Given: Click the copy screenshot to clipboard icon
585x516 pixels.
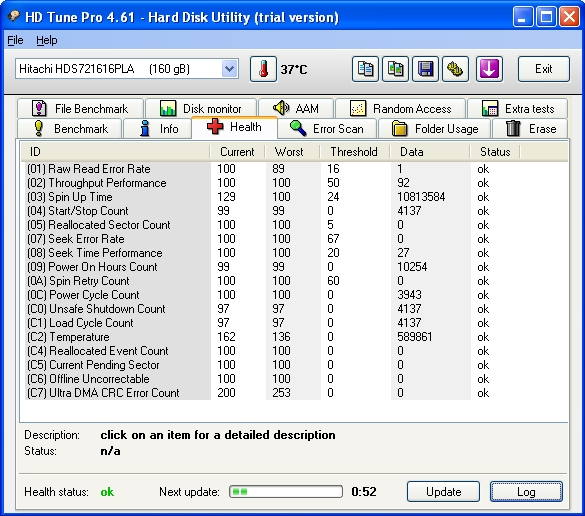Looking at the screenshot, I should (395, 69).
